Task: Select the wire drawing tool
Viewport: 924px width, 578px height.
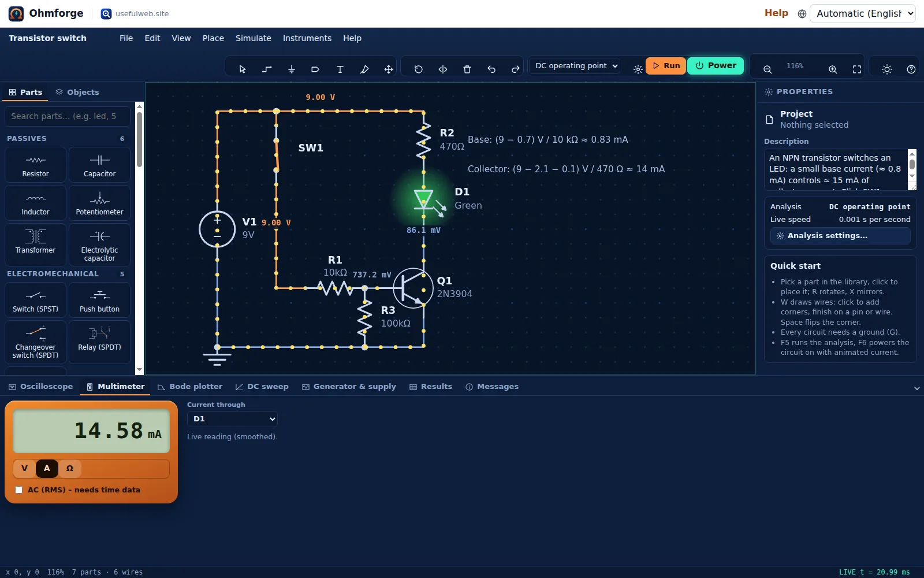Action: [267, 69]
